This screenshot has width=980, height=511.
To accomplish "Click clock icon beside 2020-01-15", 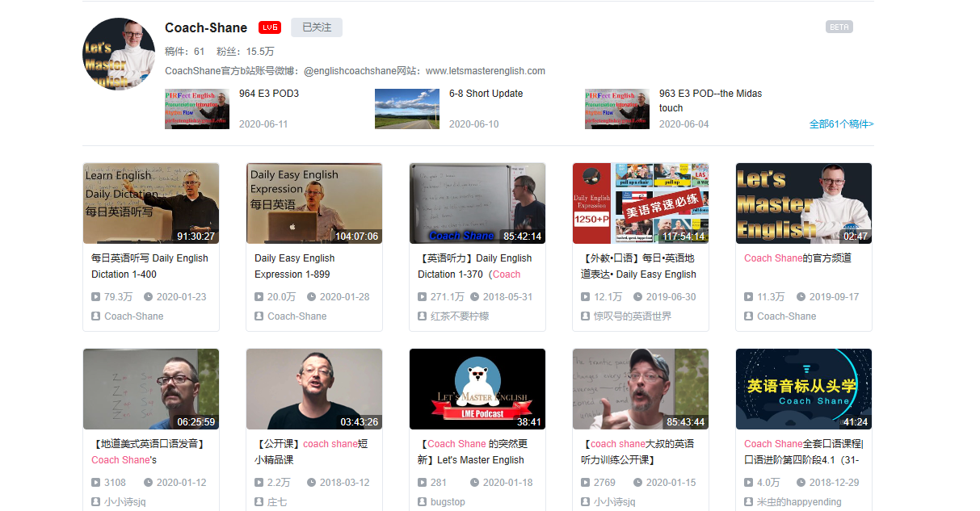I will tap(637, 483).
